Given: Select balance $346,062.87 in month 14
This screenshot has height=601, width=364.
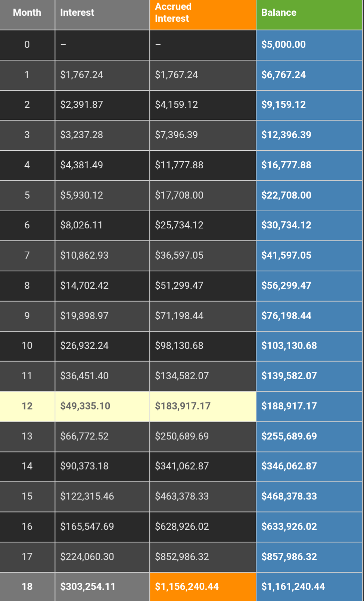Looking at the screenshot, I should [x=309, y=467].
